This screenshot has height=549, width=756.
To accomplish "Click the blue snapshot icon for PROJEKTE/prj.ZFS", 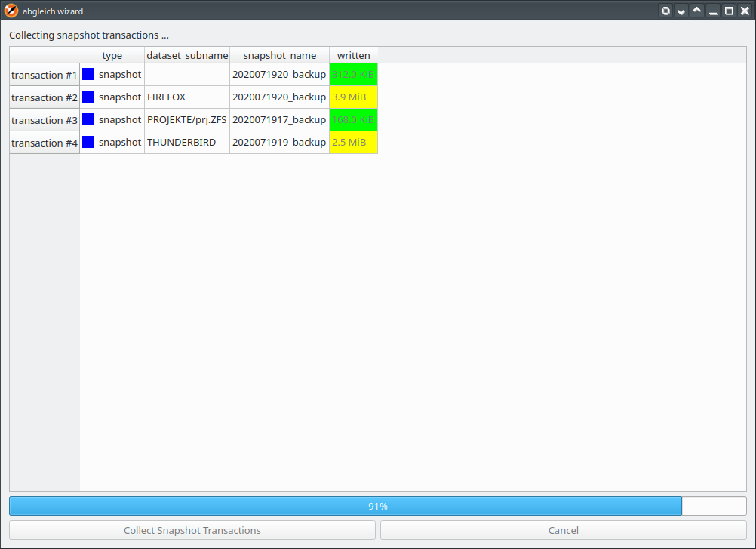I will coord(88,119).
